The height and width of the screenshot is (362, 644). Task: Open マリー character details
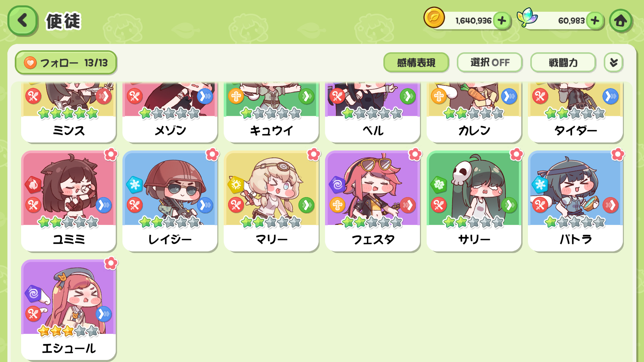(x=271, y=201)
